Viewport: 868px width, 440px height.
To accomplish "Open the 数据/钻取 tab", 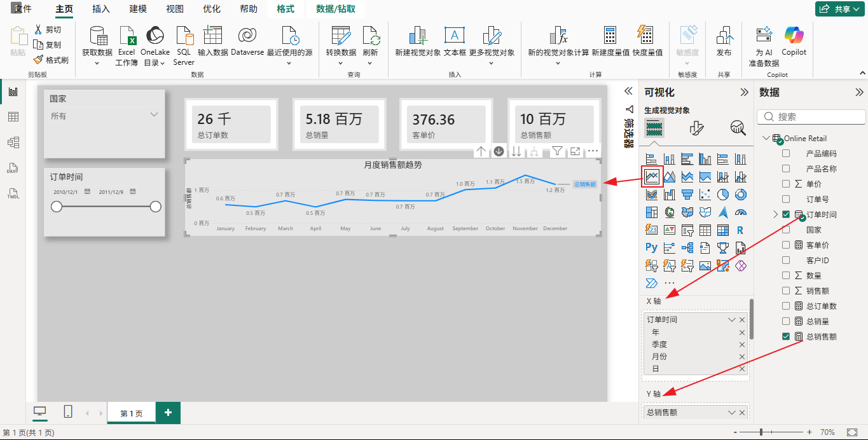I will coord(336,9).
